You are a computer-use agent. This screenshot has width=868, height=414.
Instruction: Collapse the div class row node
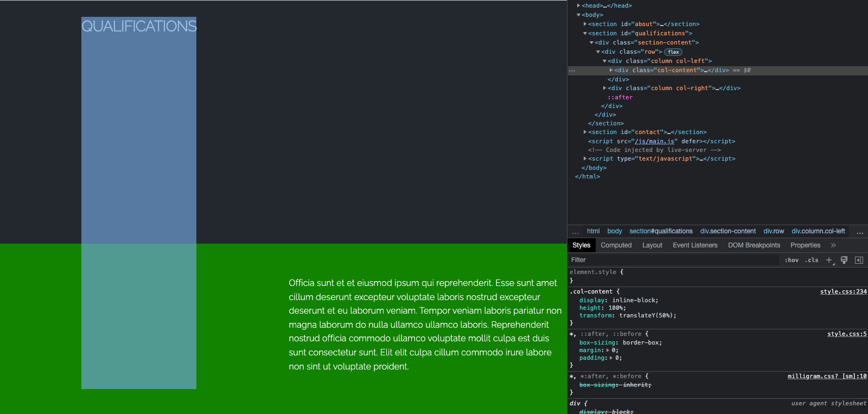click(x=598, y=52)
